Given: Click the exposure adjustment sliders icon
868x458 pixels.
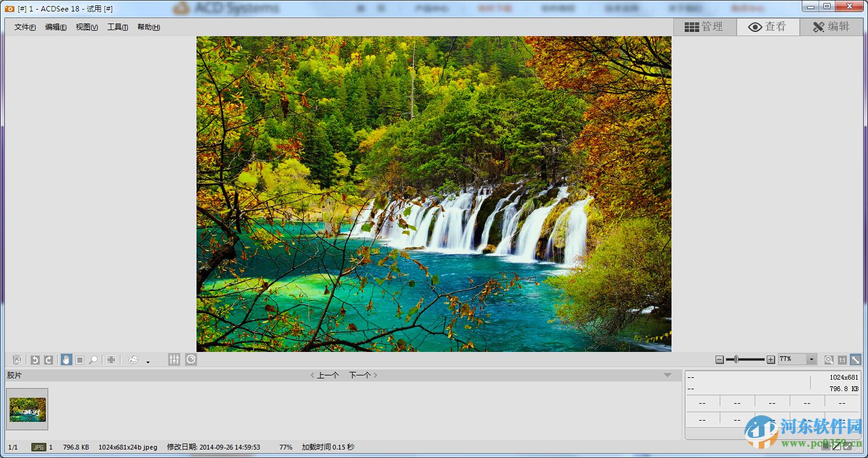Looking at the screenshot, I should click(174, 359).
